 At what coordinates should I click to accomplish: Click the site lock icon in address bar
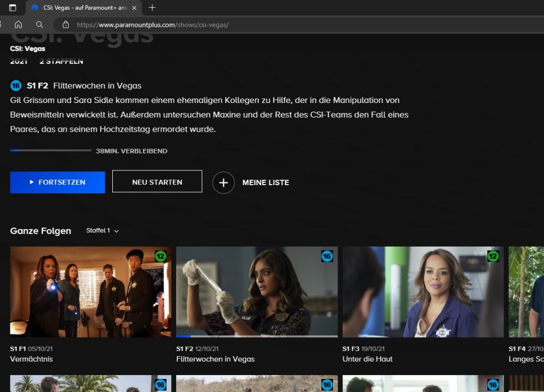[x=65, y=24]
